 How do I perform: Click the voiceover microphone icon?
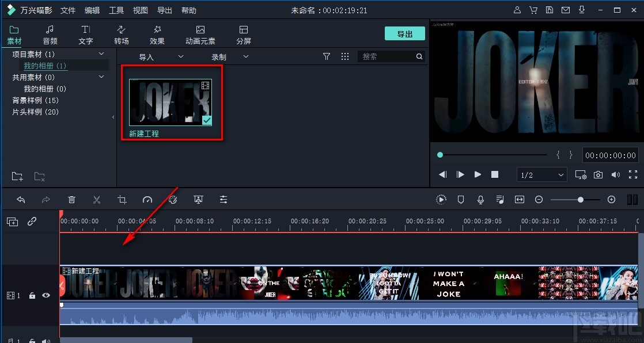tap(480, 200)
